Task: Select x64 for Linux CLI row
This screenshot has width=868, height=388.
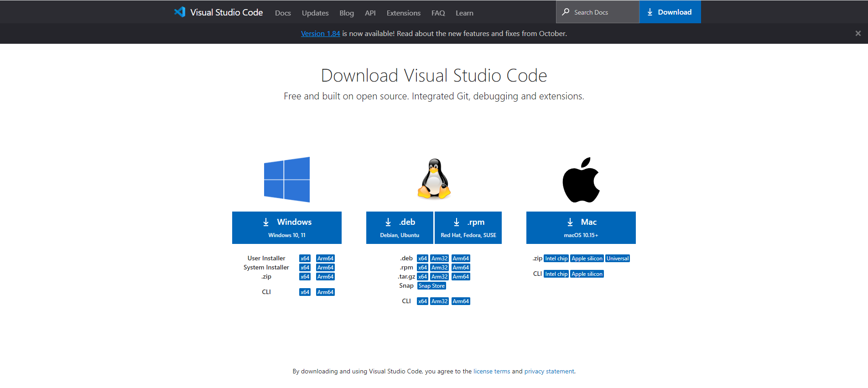Action: 423,301
